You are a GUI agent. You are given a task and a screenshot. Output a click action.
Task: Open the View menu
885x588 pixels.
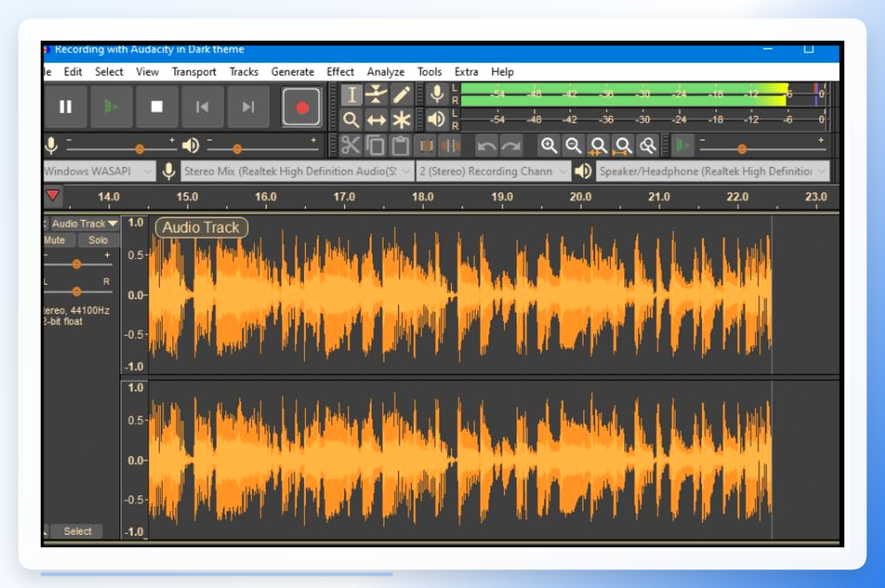coord(148,72)
